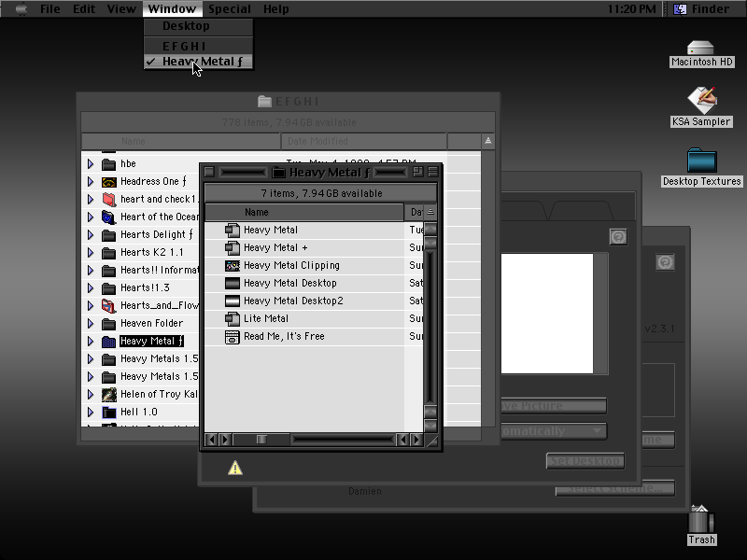Expand the Helen of Troy Kal folder triangle
The width and height of the screenshot is (747, 560).
[91, 394]
